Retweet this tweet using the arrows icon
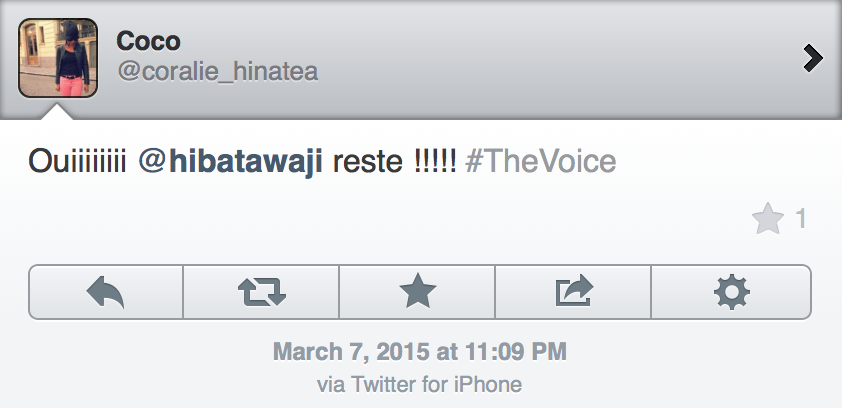 262,291
